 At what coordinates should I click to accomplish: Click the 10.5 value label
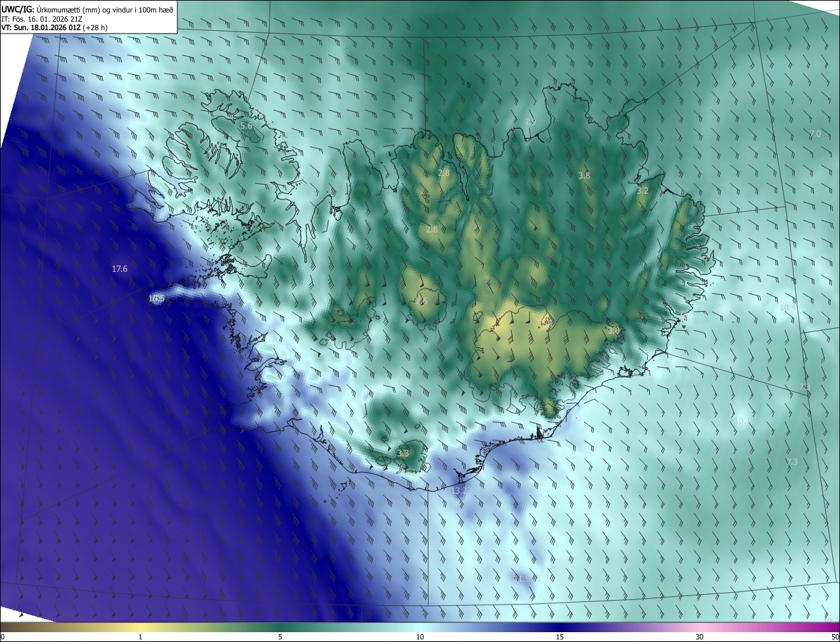coord(157,299)
